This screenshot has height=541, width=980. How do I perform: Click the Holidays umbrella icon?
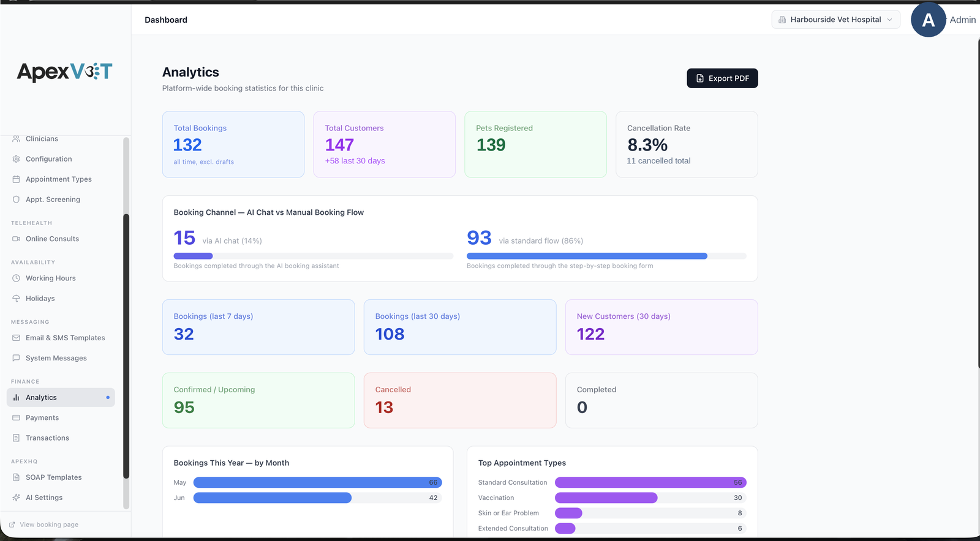pyautogui.click(x=16, y=299)
